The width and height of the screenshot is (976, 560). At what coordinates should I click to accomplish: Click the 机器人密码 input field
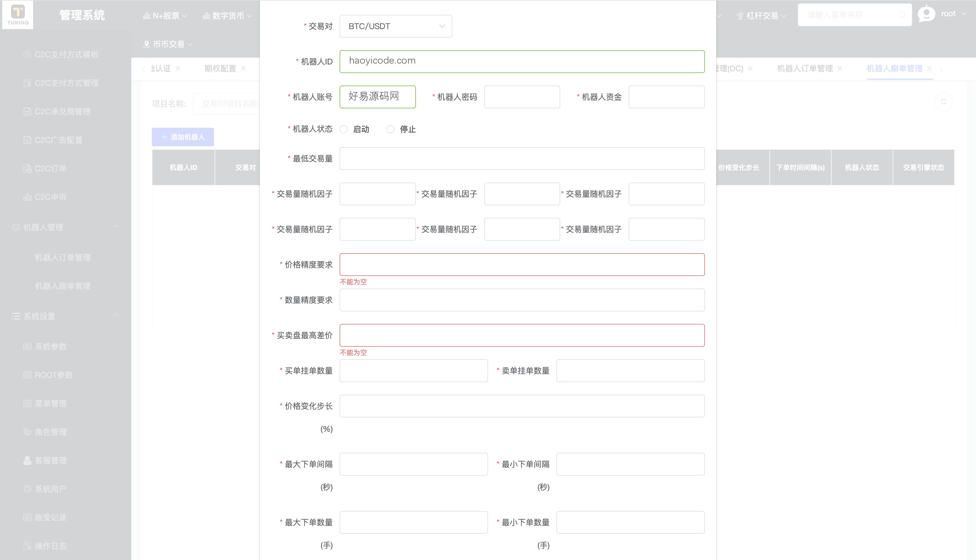pyautogui.click(x=522, y=97)
